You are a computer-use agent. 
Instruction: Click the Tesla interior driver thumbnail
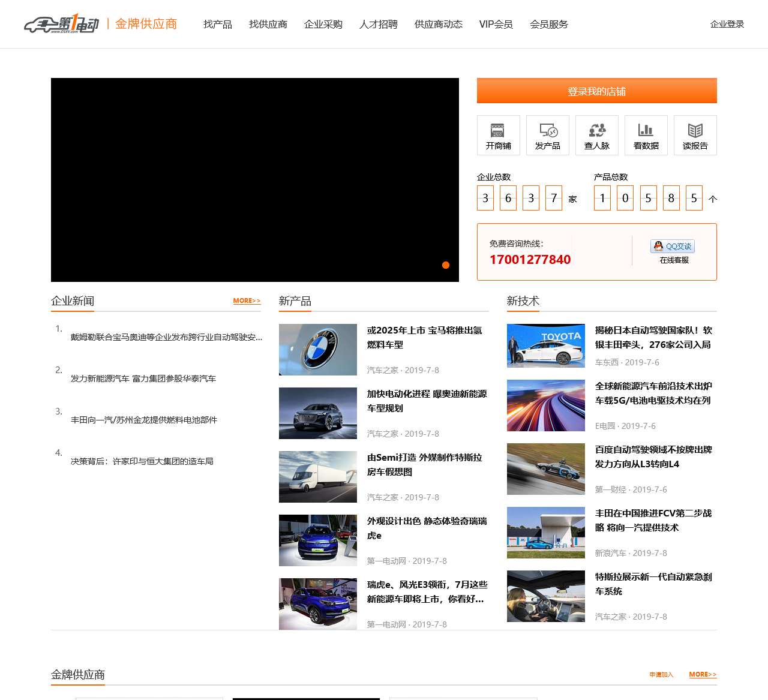(x=546, y=596)
